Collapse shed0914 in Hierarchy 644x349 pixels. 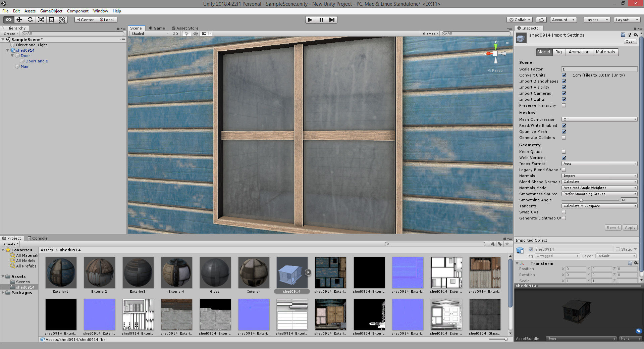(x=8, y=50)
